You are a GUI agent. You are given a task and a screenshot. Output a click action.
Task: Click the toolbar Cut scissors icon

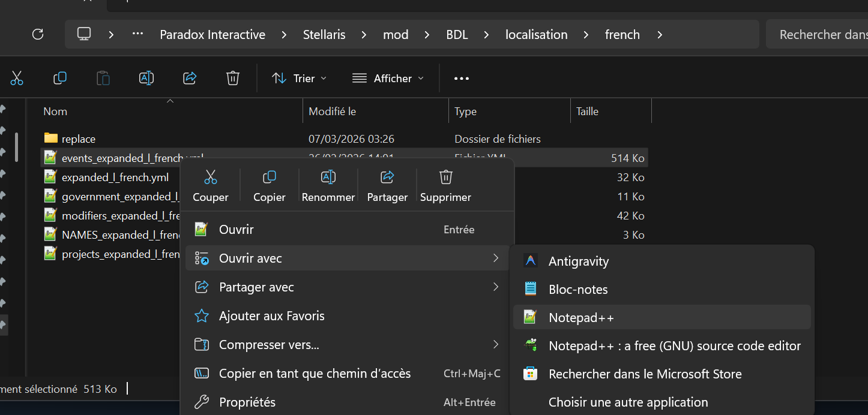16,78
